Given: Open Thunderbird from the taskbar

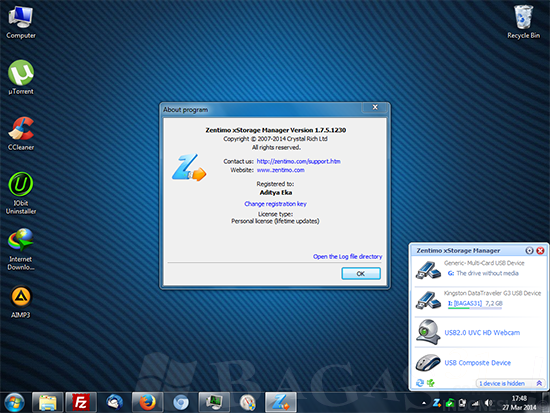Looking at the screenshot, I should click(x=114, y=402).
